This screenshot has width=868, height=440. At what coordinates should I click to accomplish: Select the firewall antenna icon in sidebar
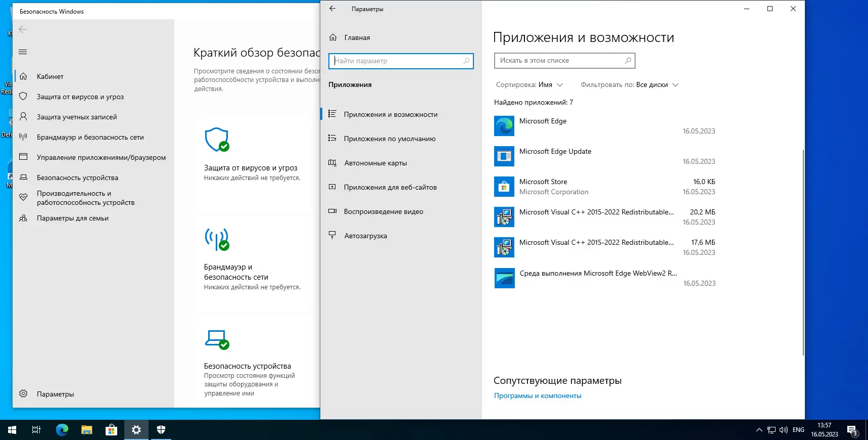23,137
